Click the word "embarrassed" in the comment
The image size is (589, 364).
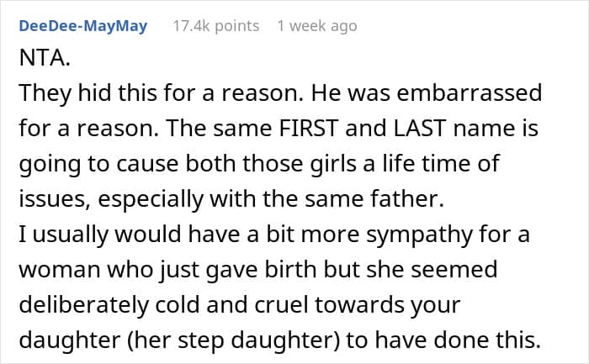click(x=470, y=92)
